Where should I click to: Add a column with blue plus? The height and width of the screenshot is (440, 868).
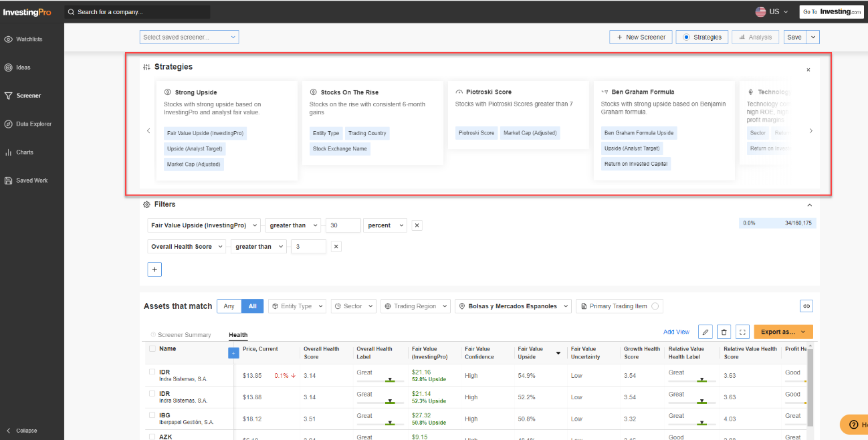233,352
